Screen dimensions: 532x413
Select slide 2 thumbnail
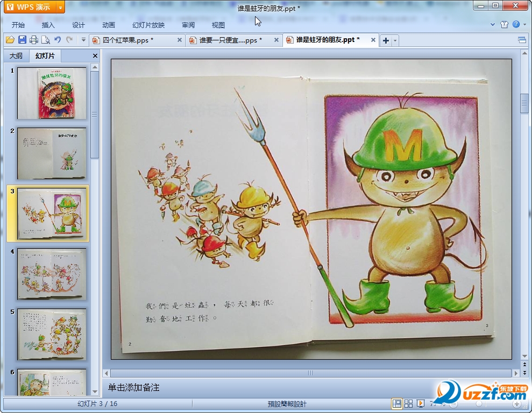pos(52,153)
